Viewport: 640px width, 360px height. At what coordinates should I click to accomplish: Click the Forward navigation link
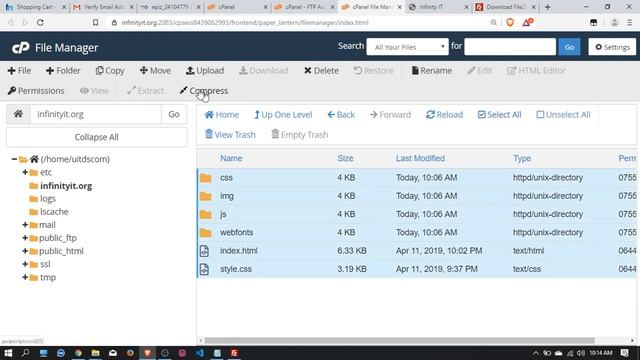coord(390,115)
